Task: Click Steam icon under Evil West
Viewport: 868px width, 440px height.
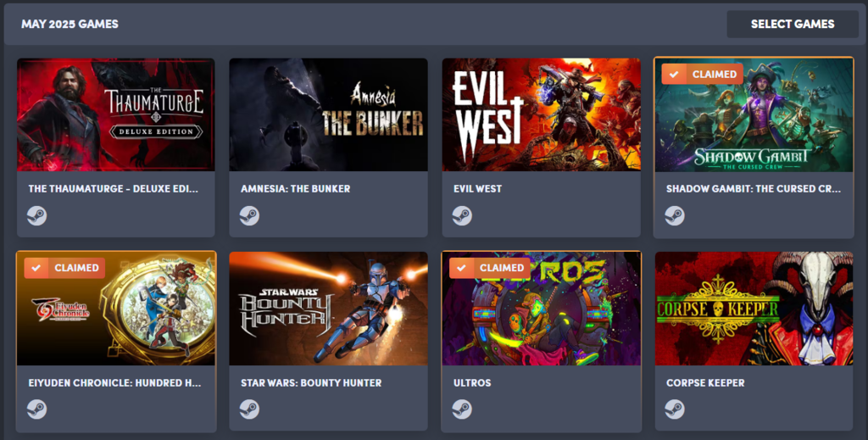Action: coord(462,215)
